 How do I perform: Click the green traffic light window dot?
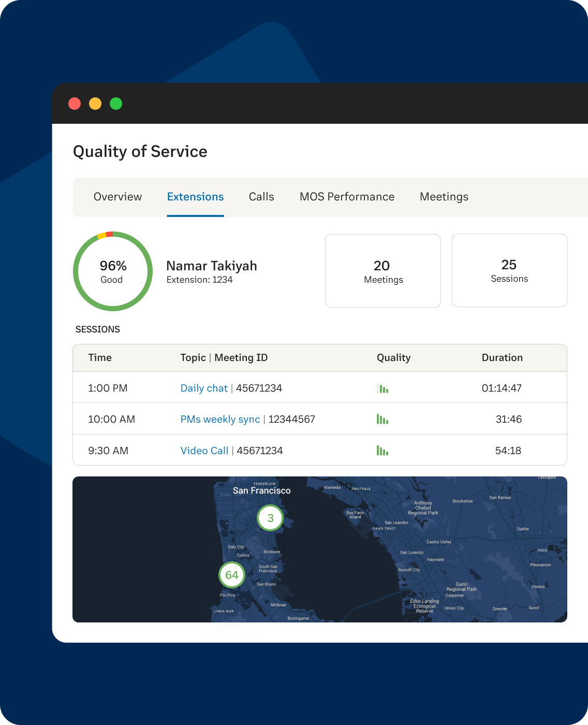click(x=116, y=104)
